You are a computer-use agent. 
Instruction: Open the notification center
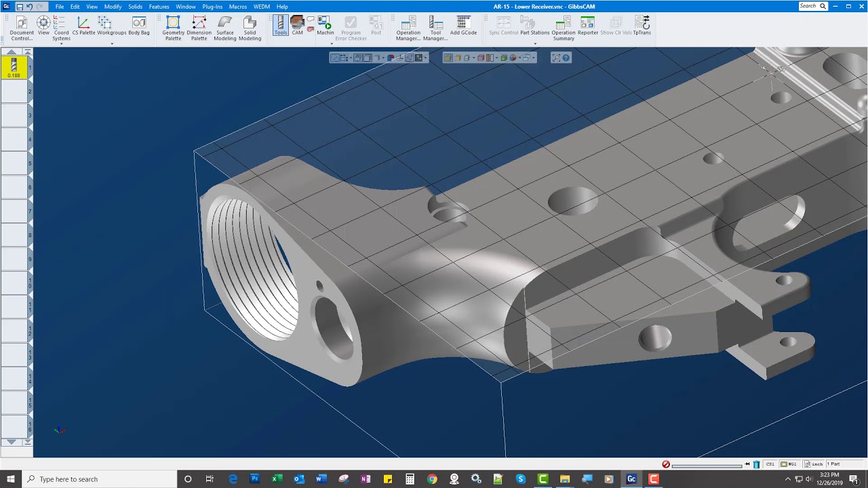[854, 479]
